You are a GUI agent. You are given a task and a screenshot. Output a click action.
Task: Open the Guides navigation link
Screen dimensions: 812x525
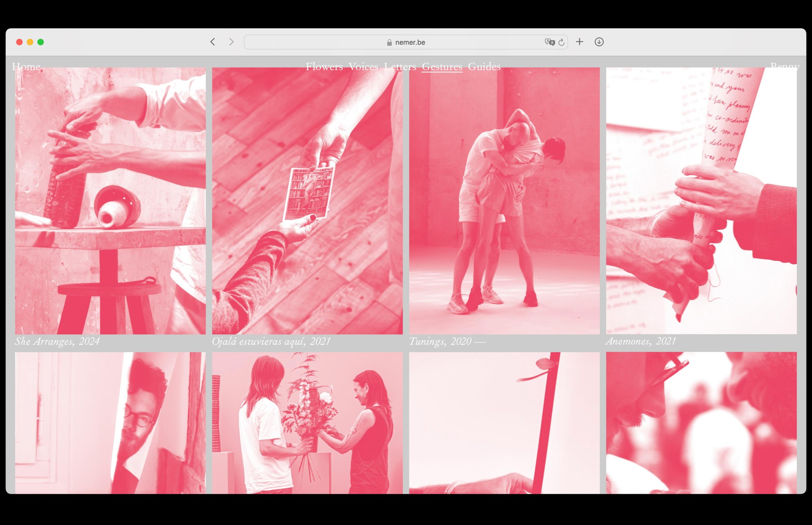pyautogui.click(x=484, y=67)
